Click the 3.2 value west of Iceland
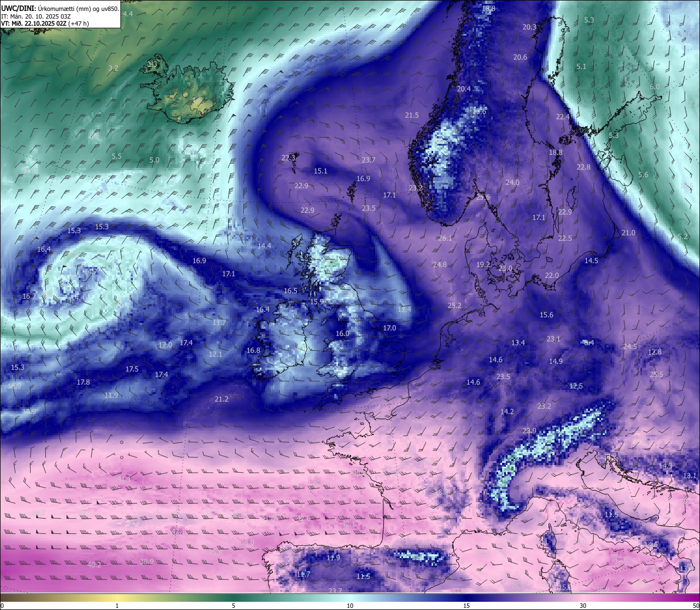700x610 pixels. point(113,68)
